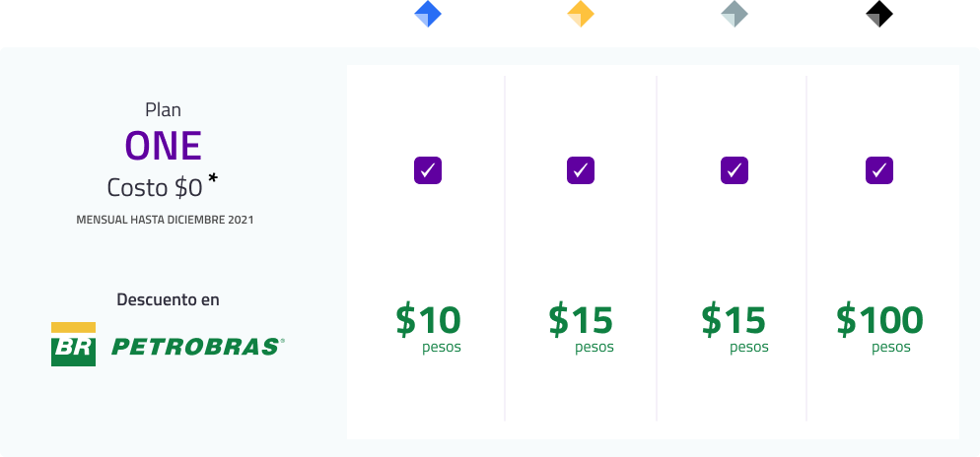This screenshot has height=457, width=980.
Task: Click the Plan heading text
Action: 163,110
